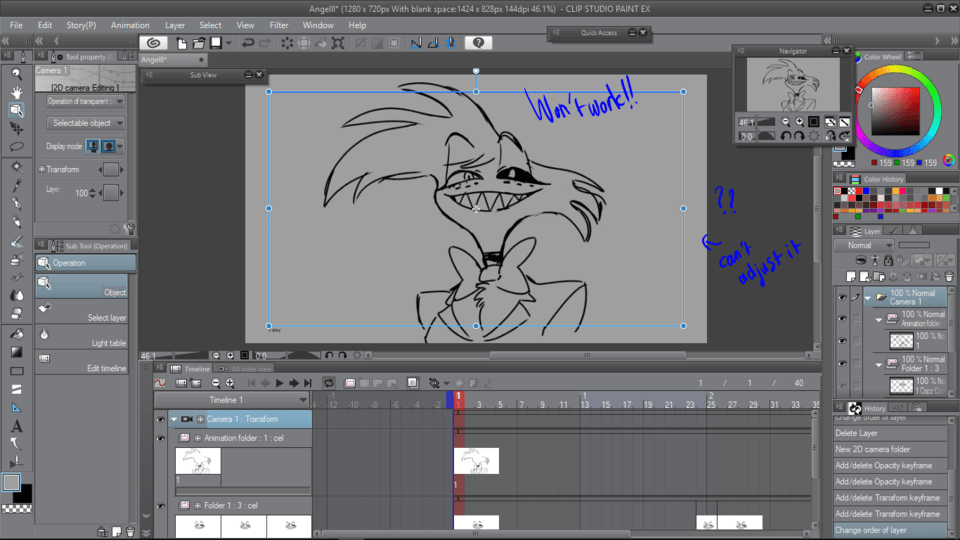Enable onion skin in timeline
The width and height of the screenshot is (960, 540).
413,383
